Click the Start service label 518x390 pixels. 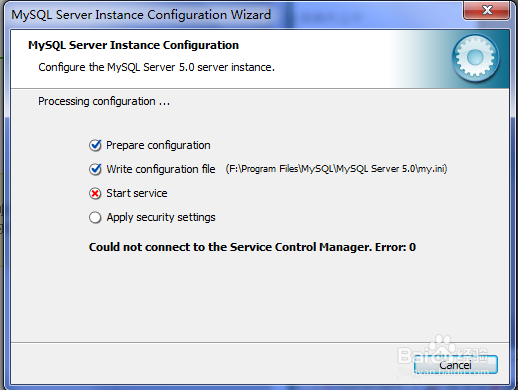[137, 193]
